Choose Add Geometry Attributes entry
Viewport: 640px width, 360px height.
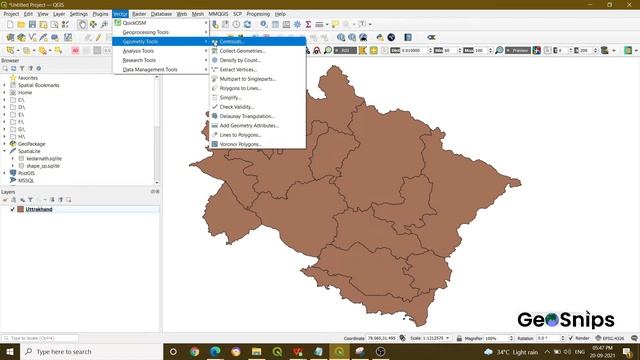[258, 126]
